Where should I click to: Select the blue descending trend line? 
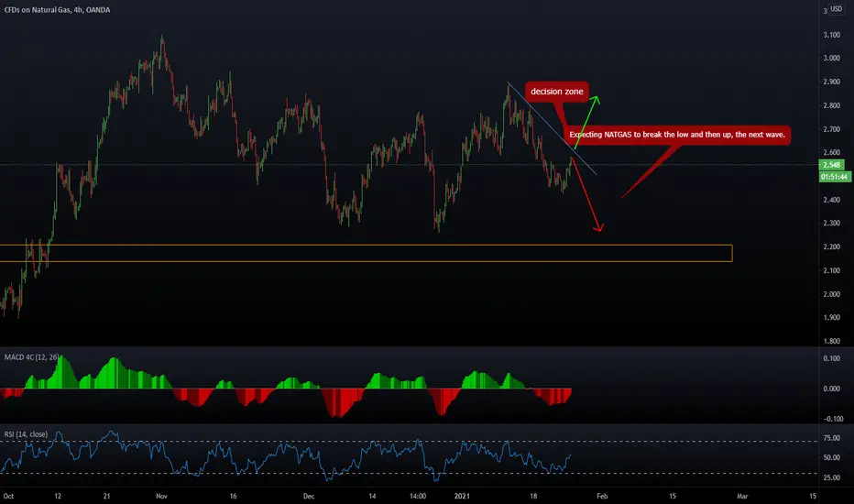(x=552, y=128)
